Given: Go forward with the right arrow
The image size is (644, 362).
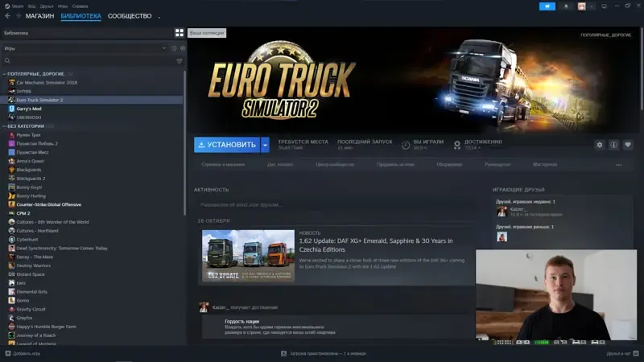Looking at the screenshot, I should (19, 16).
